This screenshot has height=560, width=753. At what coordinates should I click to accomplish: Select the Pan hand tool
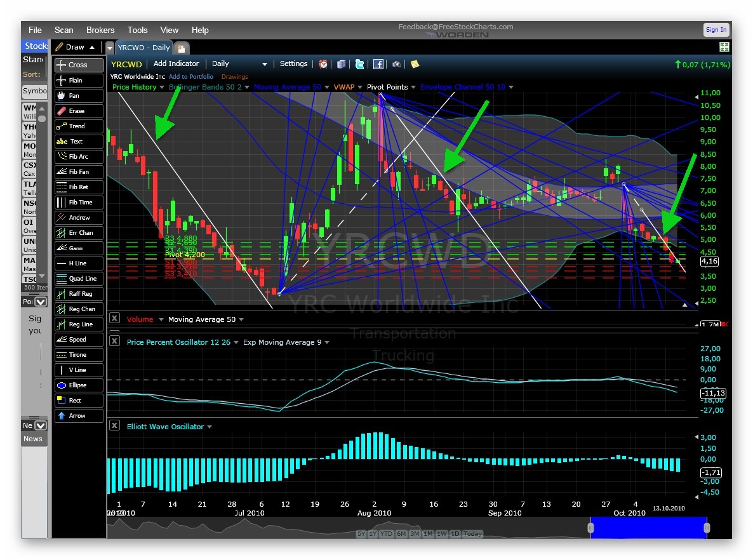[x=79, y=96]
